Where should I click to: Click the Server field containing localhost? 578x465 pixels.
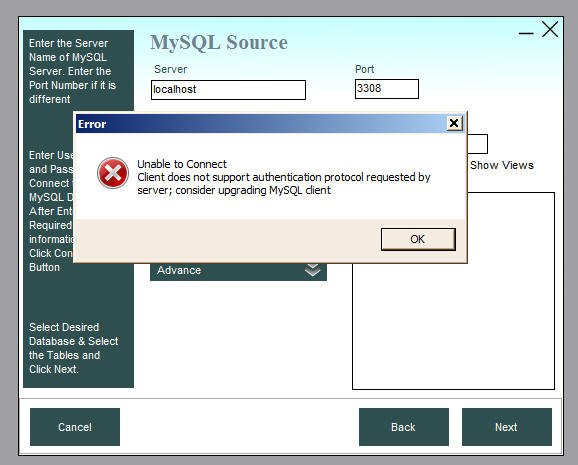tap(228, 90)
